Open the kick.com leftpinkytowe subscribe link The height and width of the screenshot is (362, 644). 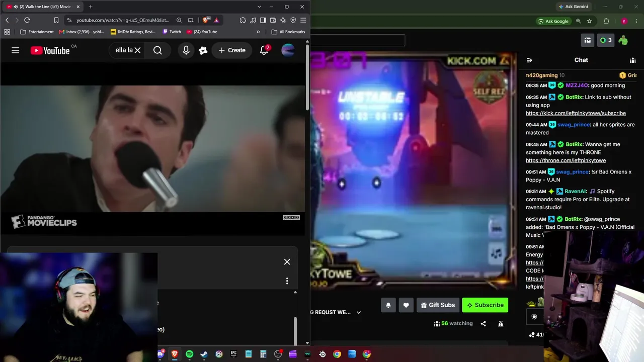576,114
